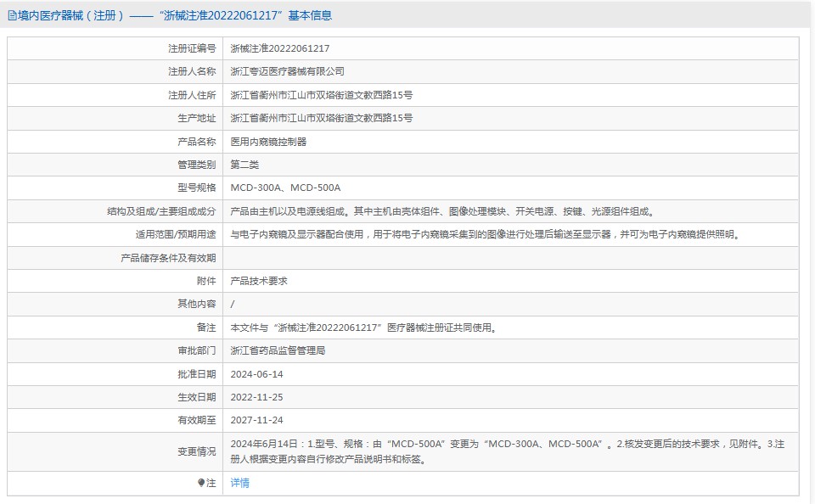
Task: Select approval department 浙江省药品监督管理局
Action: [278, 350]
